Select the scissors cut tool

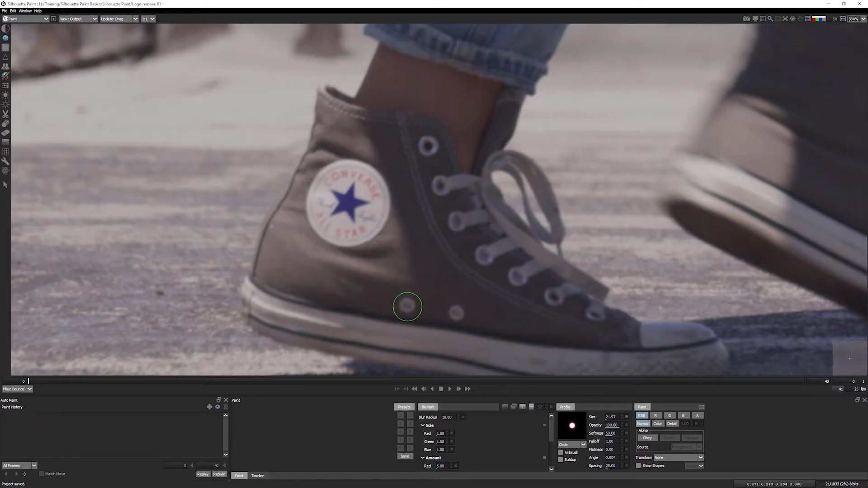5,114
